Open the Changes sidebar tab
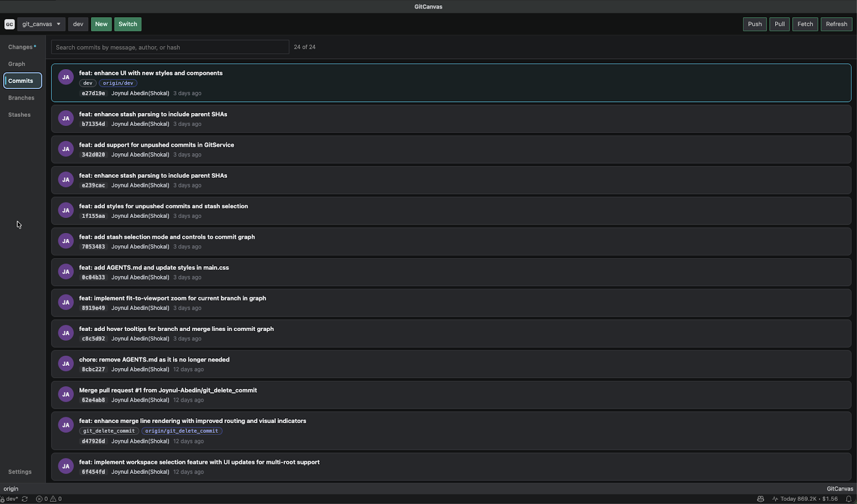The width and height of the screenshot is (857, 504). 22,47
